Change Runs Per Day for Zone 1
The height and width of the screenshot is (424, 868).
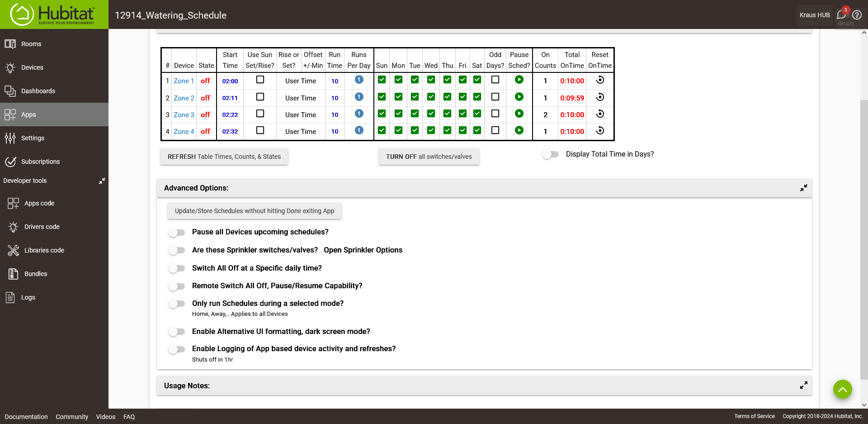(359, 80)
